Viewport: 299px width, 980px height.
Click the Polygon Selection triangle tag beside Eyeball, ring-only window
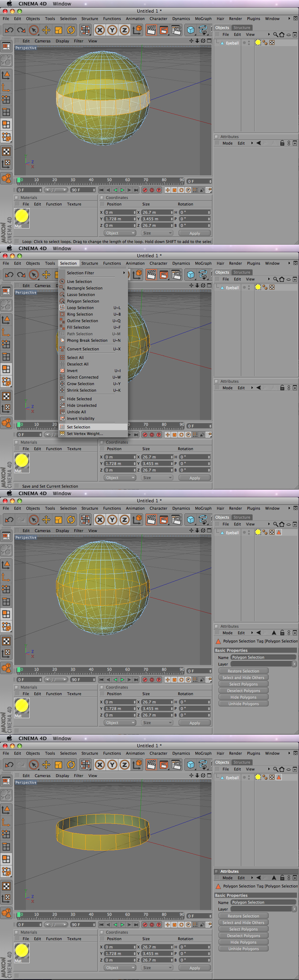[279, 777]
